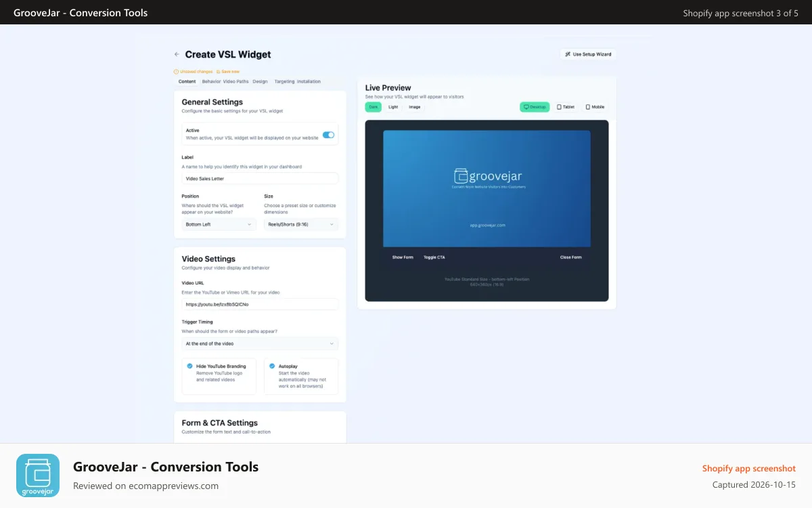
Task: Click the chevron in Trigger Timing dropdown
Action: tap(332, 343)
